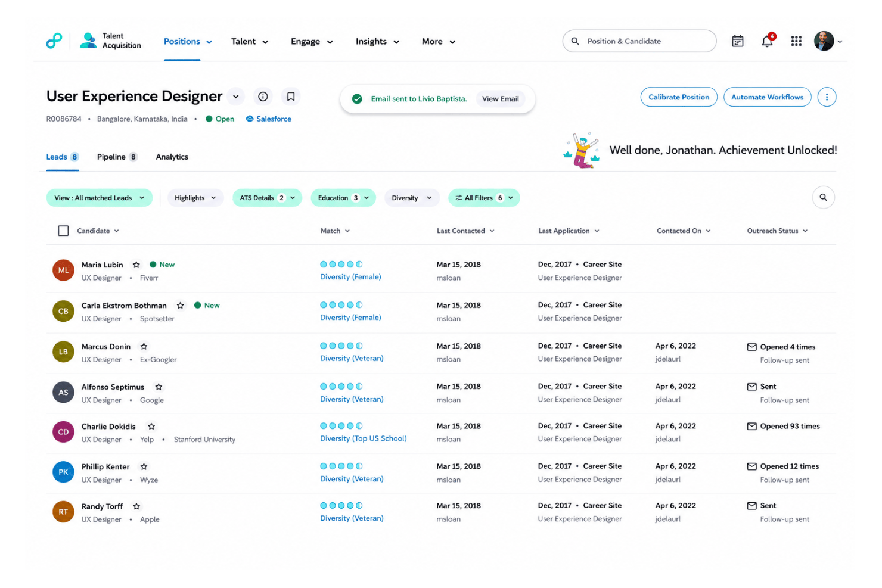Open the three-dot more options button
The height and width of the screenshot is (588, 882).
point(827,97)
